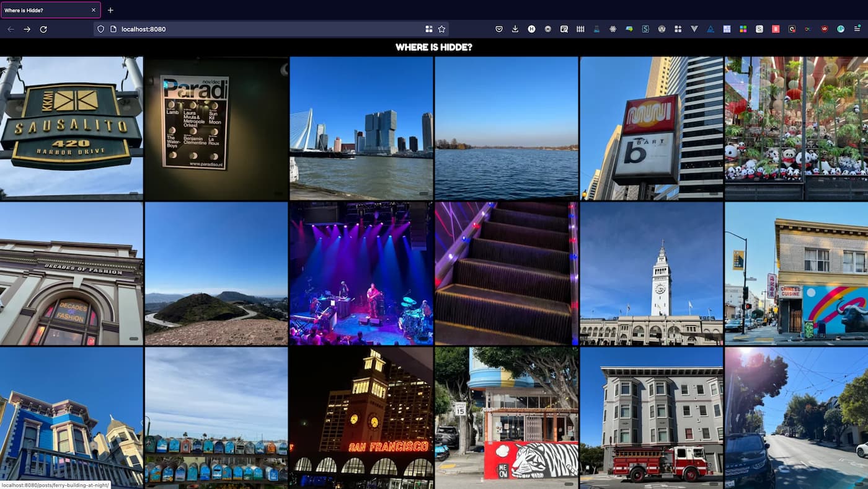
Task: Reload the current page
Action: 43,29
